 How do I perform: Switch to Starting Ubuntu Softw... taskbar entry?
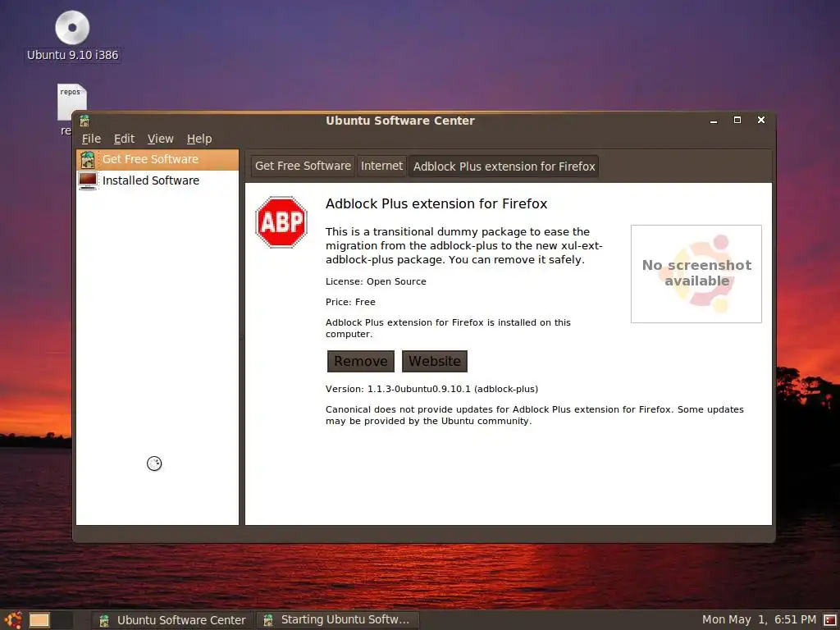(x=337, y=620)
